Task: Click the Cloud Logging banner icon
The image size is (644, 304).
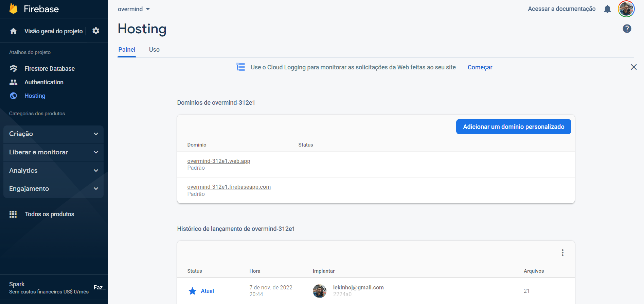Action: pyautogui.click(x=240, y=67)
